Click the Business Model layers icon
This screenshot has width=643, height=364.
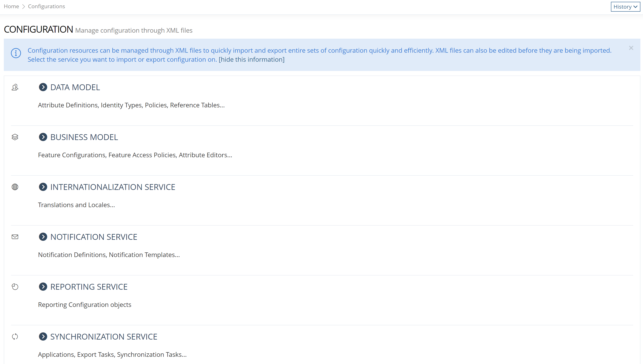pyautogui.click(x=15, y=137)
